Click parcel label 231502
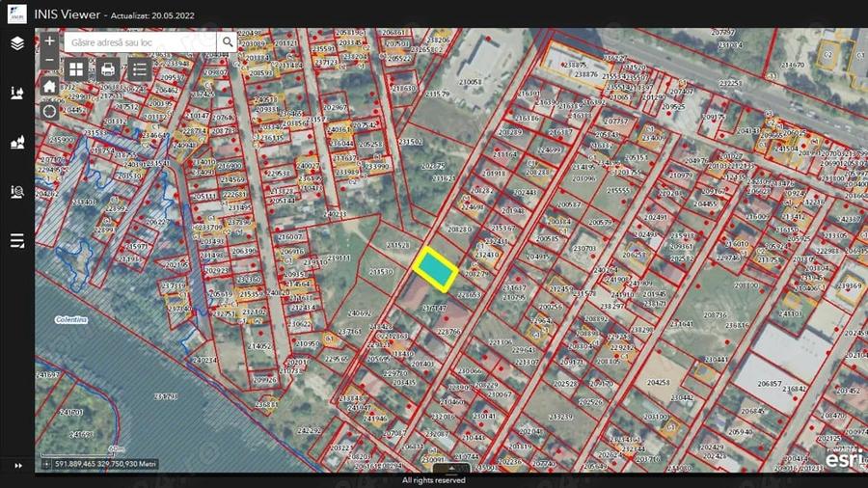868x488 pixels. click(411, 142)
